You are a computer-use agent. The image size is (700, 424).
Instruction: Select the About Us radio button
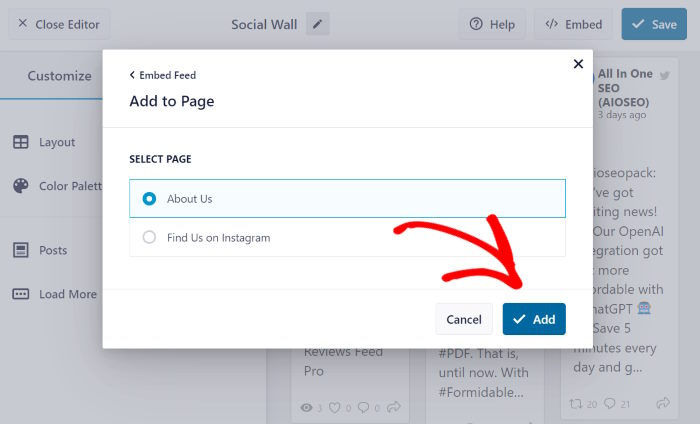coord(150,199)
